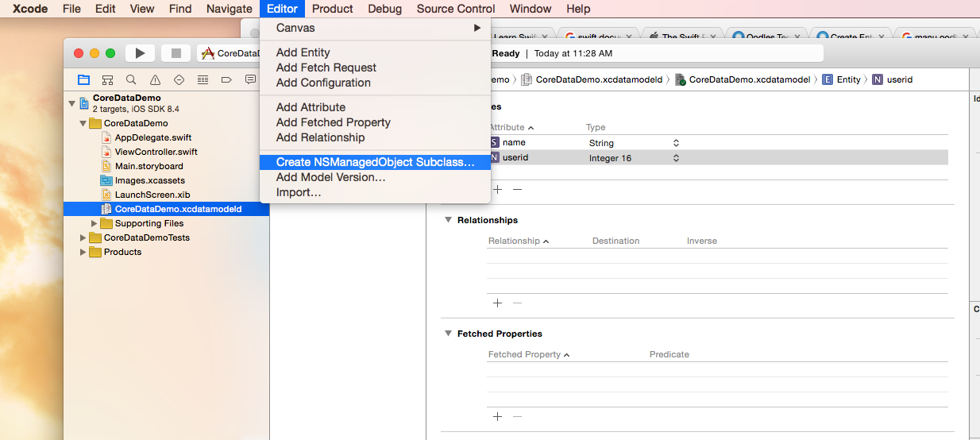The width and height of the screenshot is (980, 440).
Task: Open the CoreDataDemo scheme selector
Action: pyautogui.click(x=229, y=53)
